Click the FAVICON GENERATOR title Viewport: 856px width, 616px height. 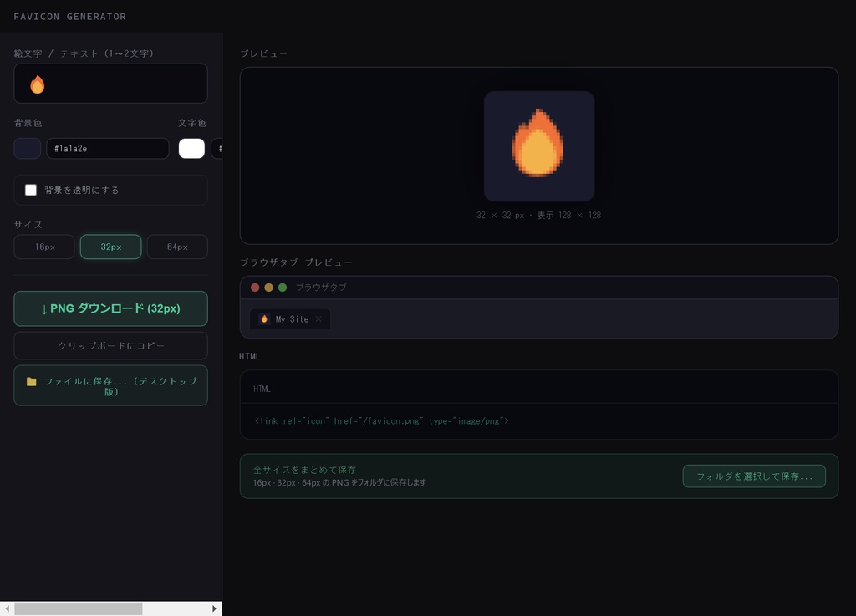coord(70,17)
